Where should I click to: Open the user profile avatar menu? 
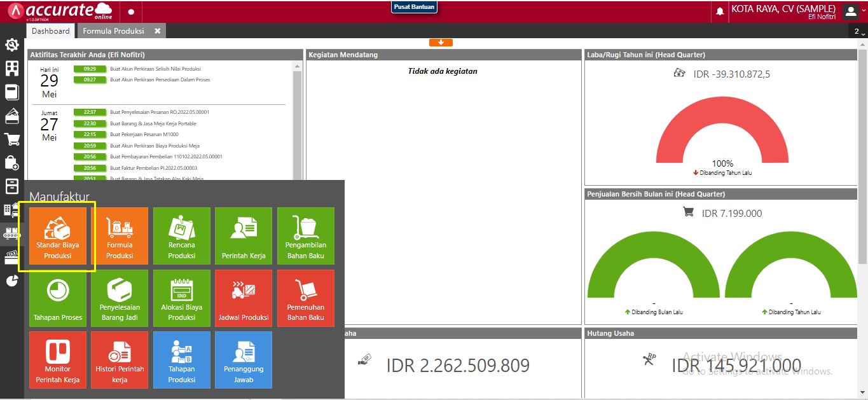(x=851, y=11)
